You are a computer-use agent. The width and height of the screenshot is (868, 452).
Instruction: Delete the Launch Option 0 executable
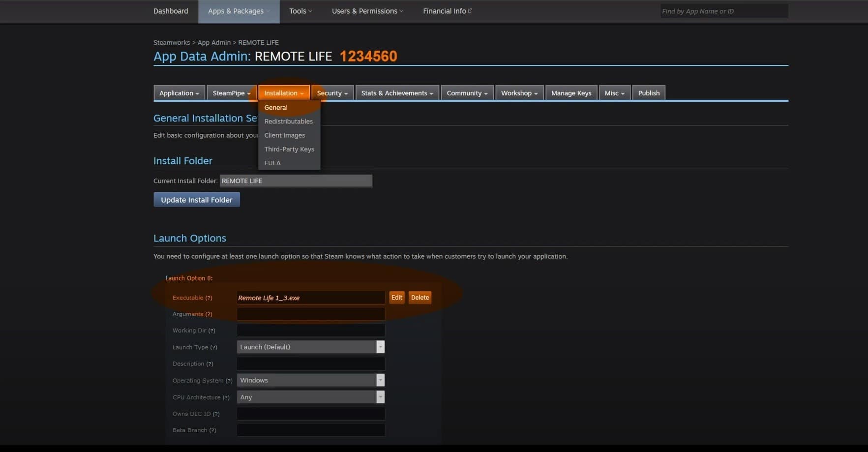pos(419,297)
